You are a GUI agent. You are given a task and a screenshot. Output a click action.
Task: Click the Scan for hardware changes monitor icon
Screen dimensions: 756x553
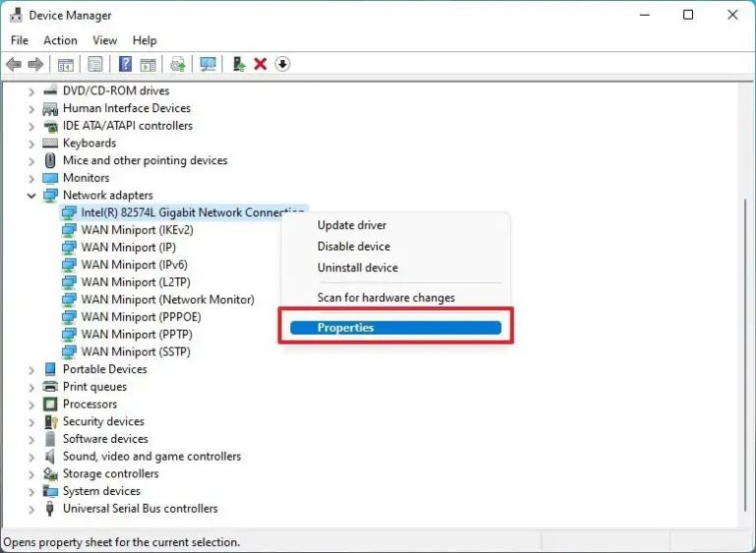point(208,64)
